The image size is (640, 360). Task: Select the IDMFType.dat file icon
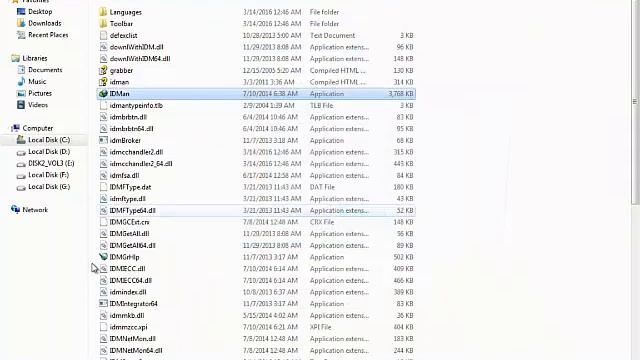tap(103, 187)
